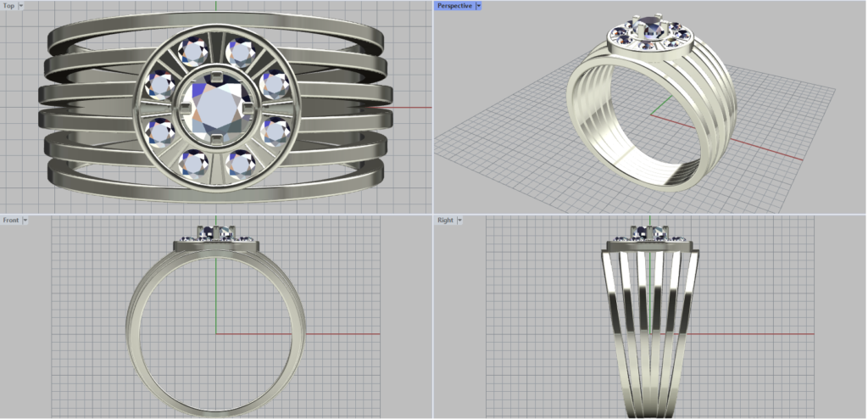This screenshot has width=868, height=419.
Task: Activate the Top viewport title label
Action: click(8, 5)
